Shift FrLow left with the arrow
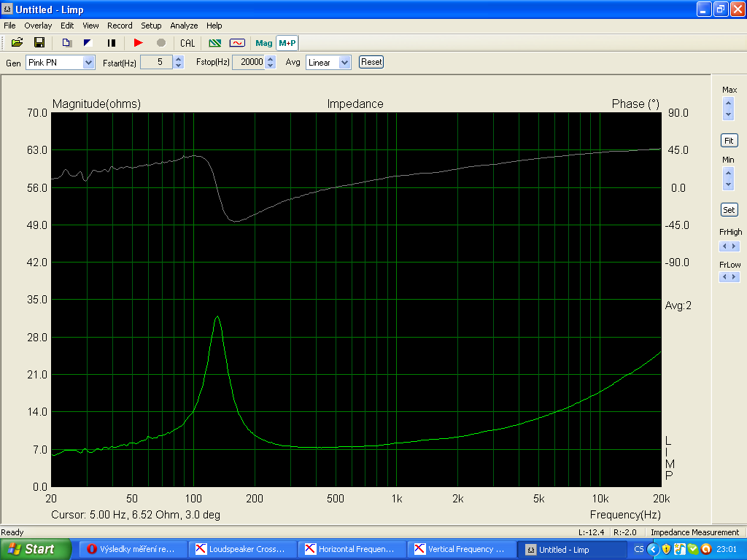Screen dimensions: 747x560 click(724, 276)
